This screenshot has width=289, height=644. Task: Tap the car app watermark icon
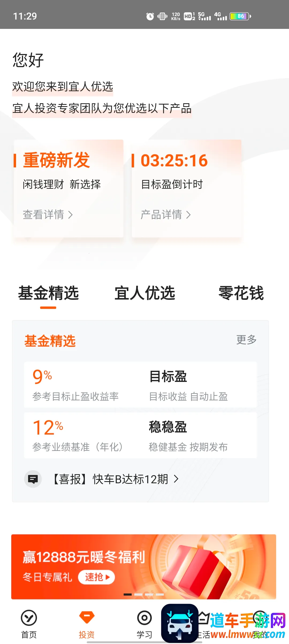[x=180, y=623]
